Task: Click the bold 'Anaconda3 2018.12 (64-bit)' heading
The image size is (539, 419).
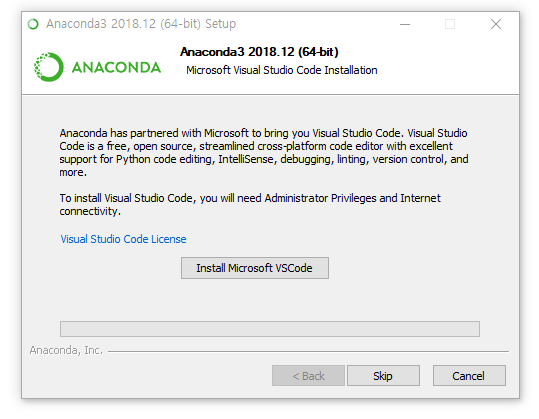Action: pyautogui.click(x=259, y=52)
